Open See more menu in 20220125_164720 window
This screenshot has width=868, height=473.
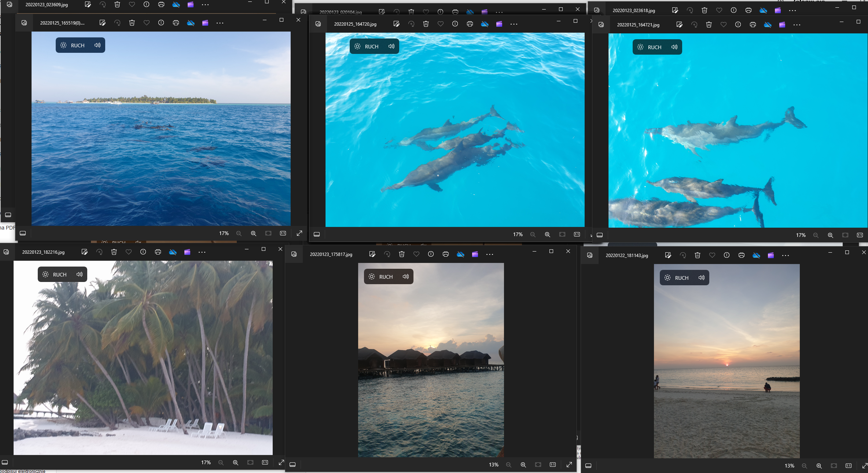click(514, 24)
